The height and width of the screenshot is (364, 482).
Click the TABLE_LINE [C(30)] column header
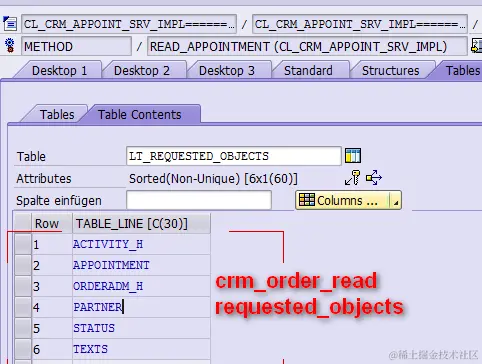click(141, 223)
